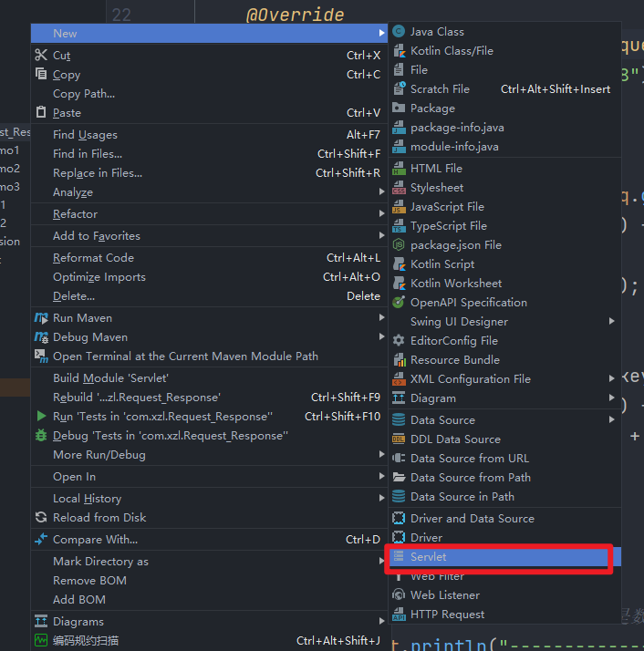Viewport: 644px width, 651px height.
Task: Click the TypeScript File icon
Action: click(399, 226)
